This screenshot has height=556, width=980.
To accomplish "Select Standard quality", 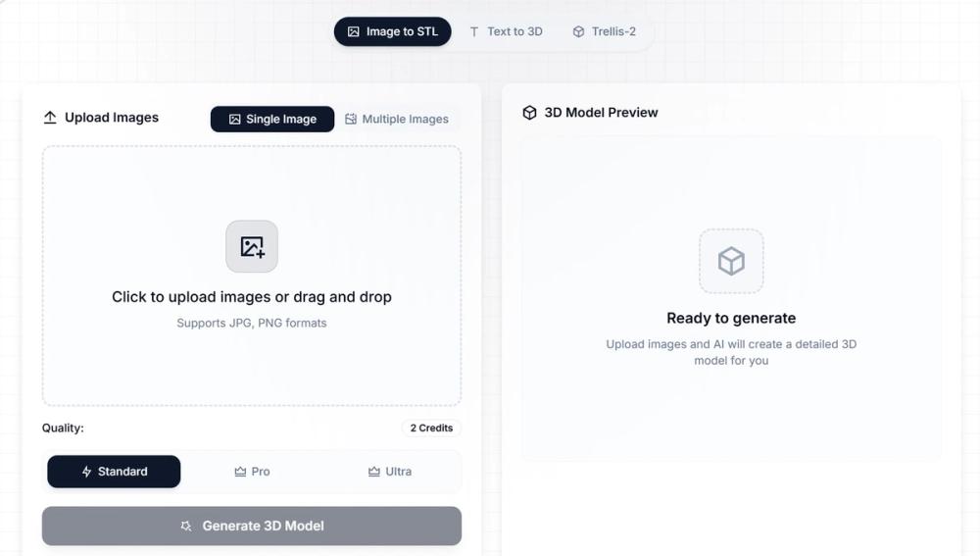I will pos(114,472).
